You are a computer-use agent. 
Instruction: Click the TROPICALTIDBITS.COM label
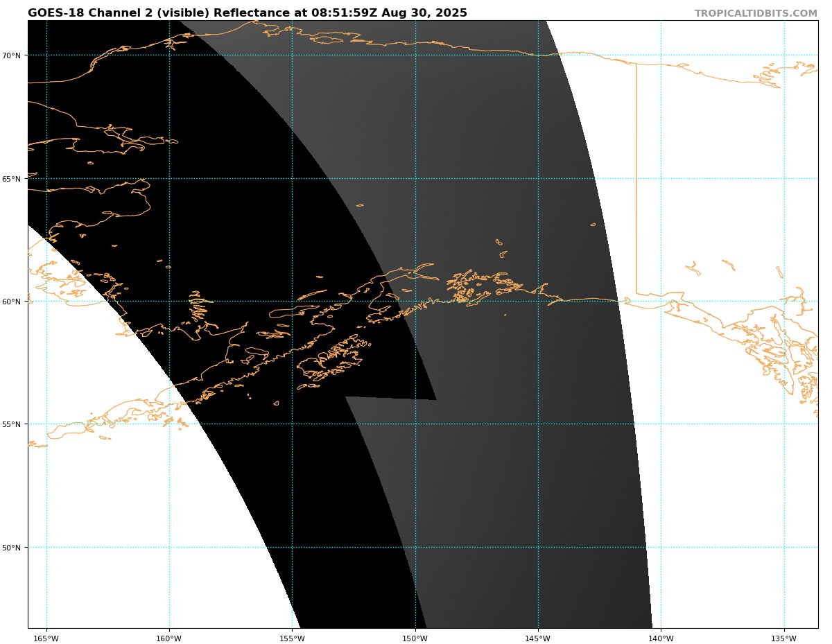pos(756,14)
